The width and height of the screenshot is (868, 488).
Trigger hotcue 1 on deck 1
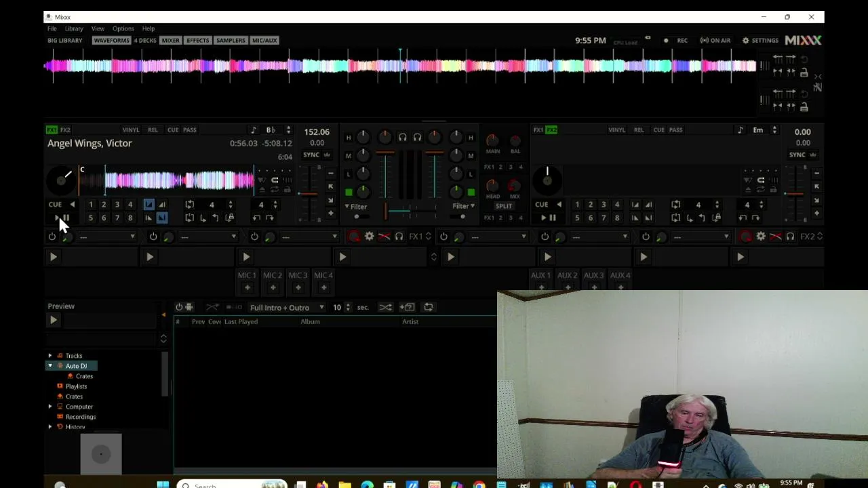[90, 204]
